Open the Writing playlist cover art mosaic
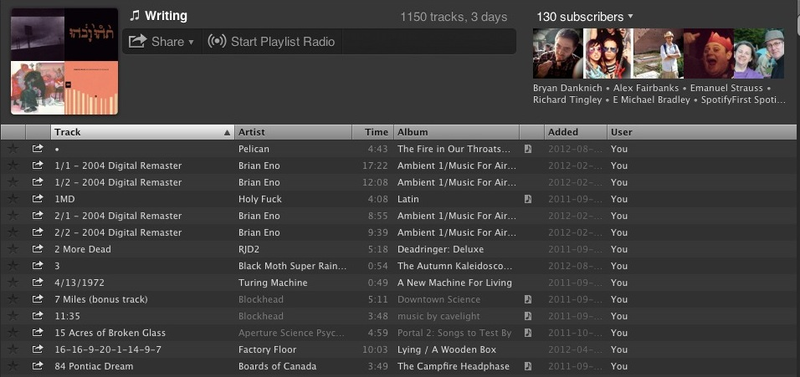This screenshot has width=800, height=377. (64, 61)
